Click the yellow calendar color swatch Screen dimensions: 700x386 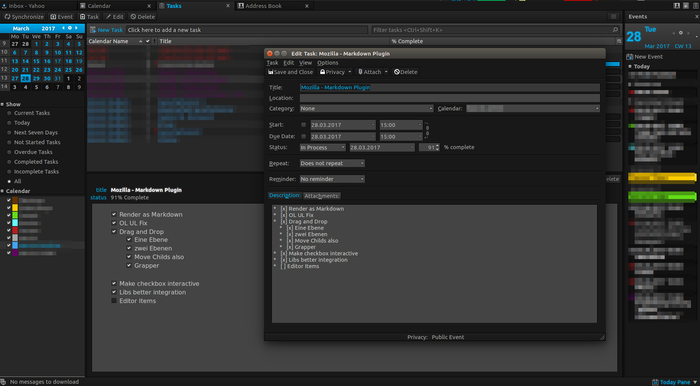tap(15, 208)
